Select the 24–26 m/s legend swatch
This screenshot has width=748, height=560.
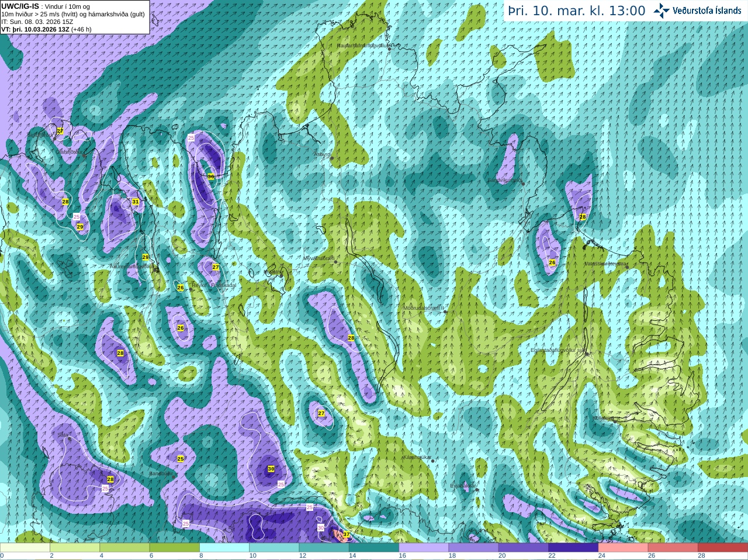pos(624,548)
